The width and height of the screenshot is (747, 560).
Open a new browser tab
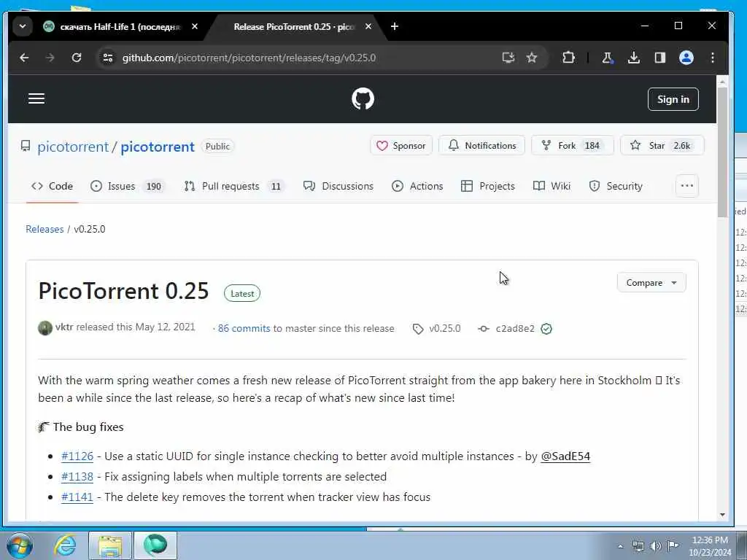pos(395,27)
